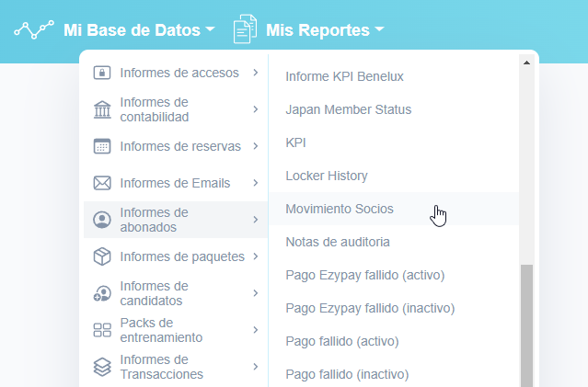Click the envelope icon for Informes de Emails

(102, 183)
